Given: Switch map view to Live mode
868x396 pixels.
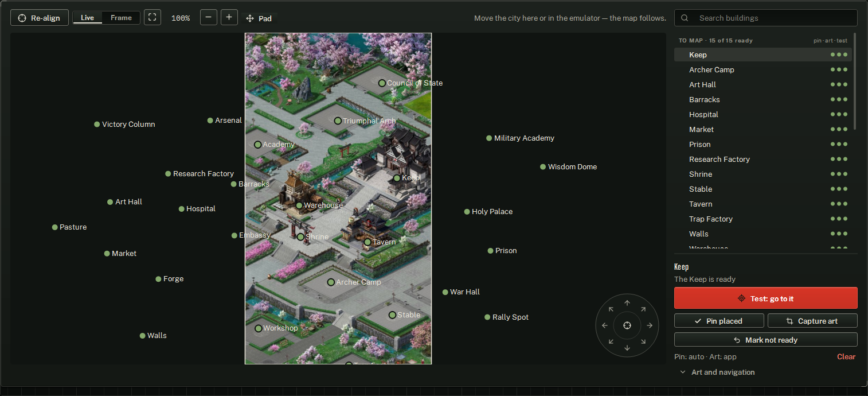Looking at the screenshot, I should [x=88, y=18].
